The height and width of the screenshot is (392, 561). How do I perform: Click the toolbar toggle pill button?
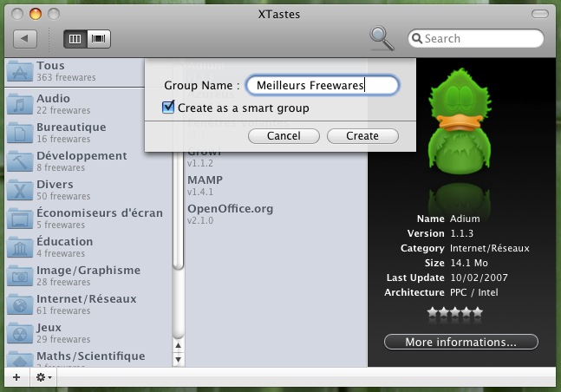pyautogui.click(x=540, y=14)
